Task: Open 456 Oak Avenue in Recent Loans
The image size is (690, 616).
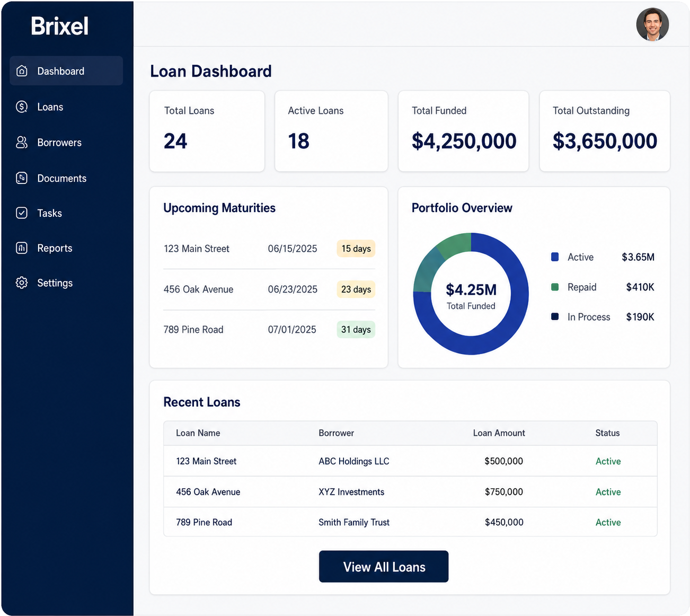Action: click(x=208, y=492)
